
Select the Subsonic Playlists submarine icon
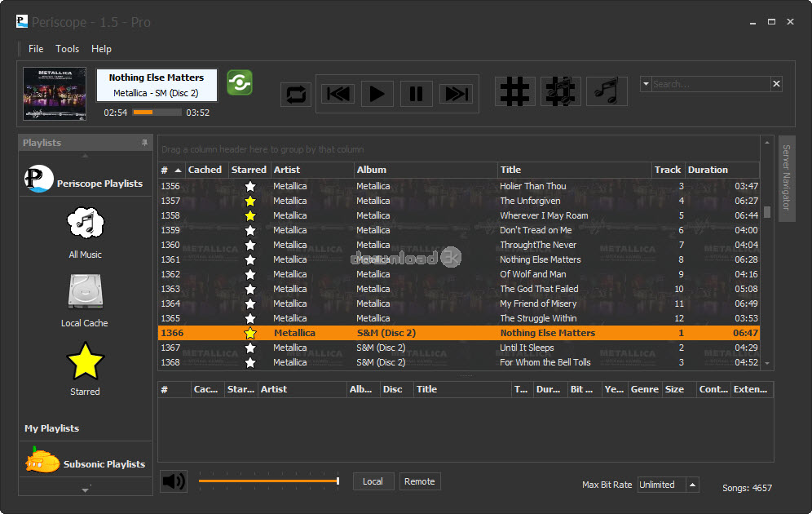click(42, 461)
